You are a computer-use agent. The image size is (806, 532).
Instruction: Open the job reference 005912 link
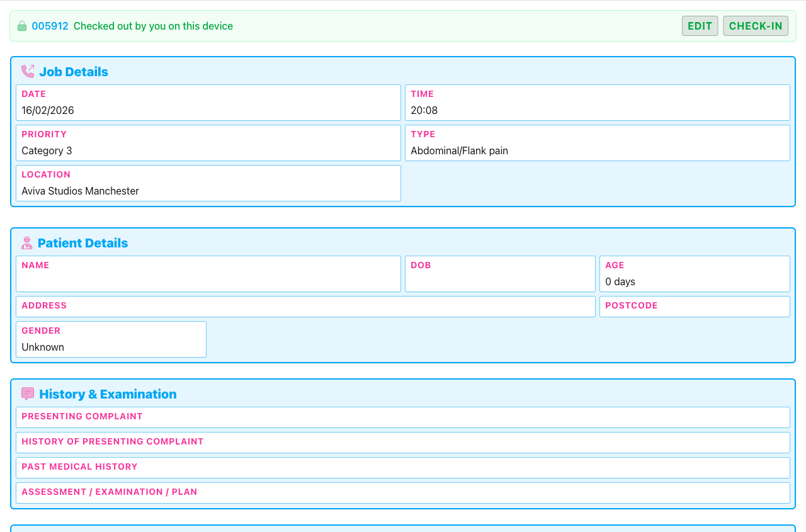pos(50,26)
